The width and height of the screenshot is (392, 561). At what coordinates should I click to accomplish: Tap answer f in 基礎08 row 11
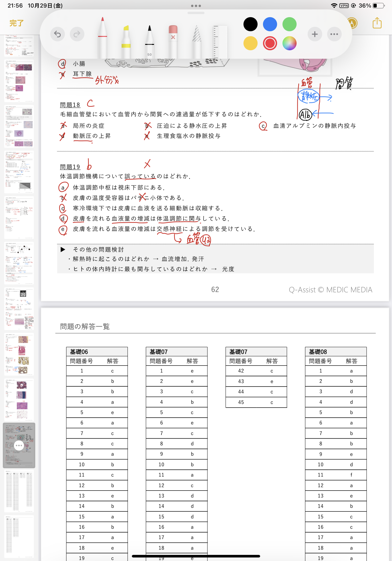[351, 475]
